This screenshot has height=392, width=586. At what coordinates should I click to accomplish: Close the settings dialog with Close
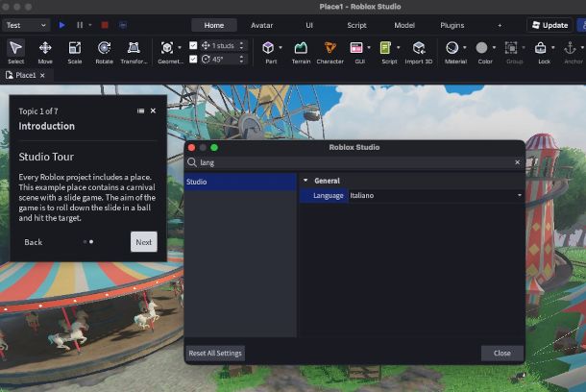tap(501, 354)
